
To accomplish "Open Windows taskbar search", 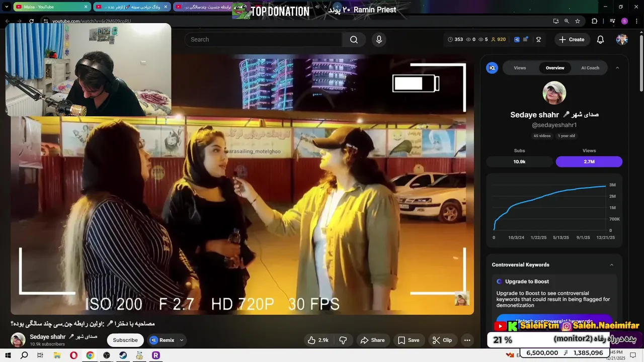I will pos(24,355).
